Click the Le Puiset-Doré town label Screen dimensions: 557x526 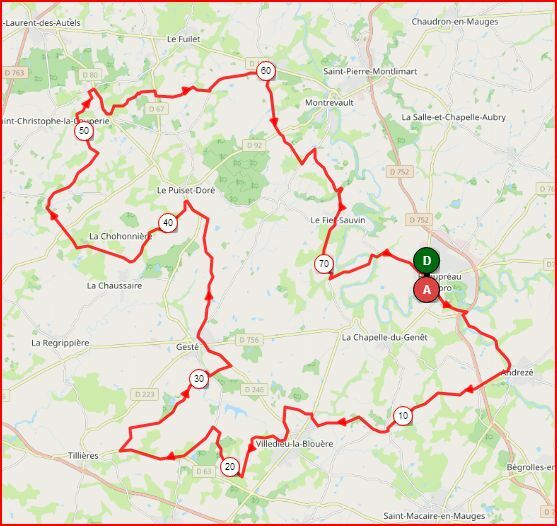pyautogui.click(x=186, y=190)
